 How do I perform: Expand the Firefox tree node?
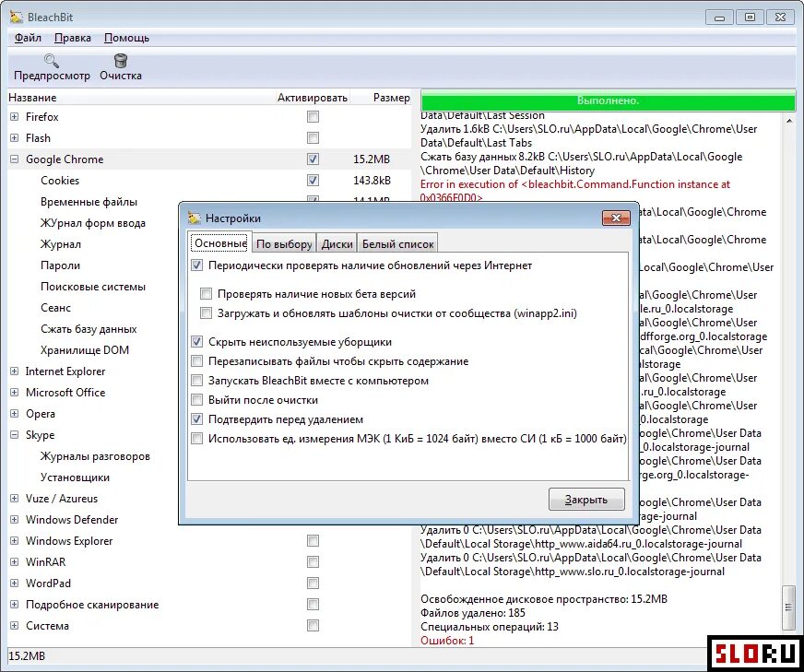point(15,117)
